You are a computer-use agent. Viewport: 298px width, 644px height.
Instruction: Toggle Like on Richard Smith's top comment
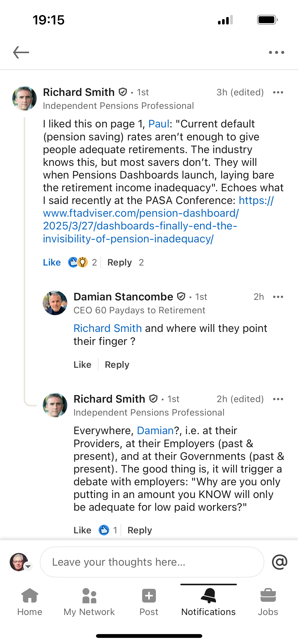[52, 262]
